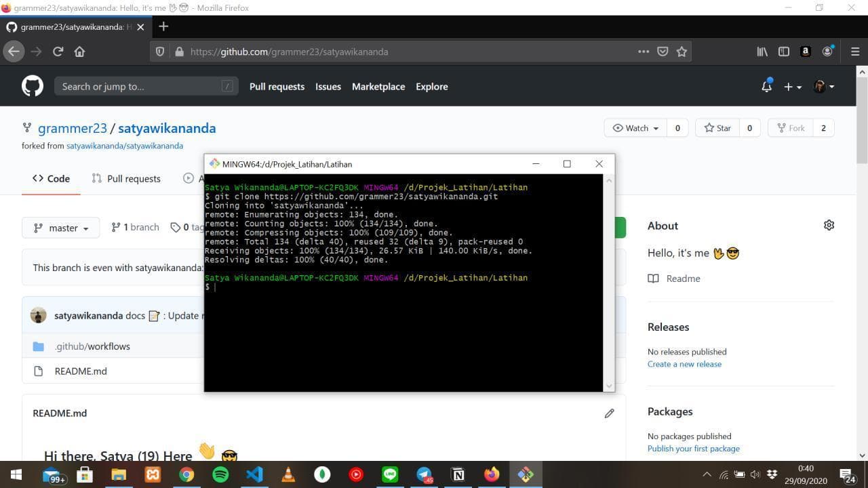The height and width of the screenshot is (488, 868).
Task: Focus the Search or jump to field
Action: (x=139, y=87)
